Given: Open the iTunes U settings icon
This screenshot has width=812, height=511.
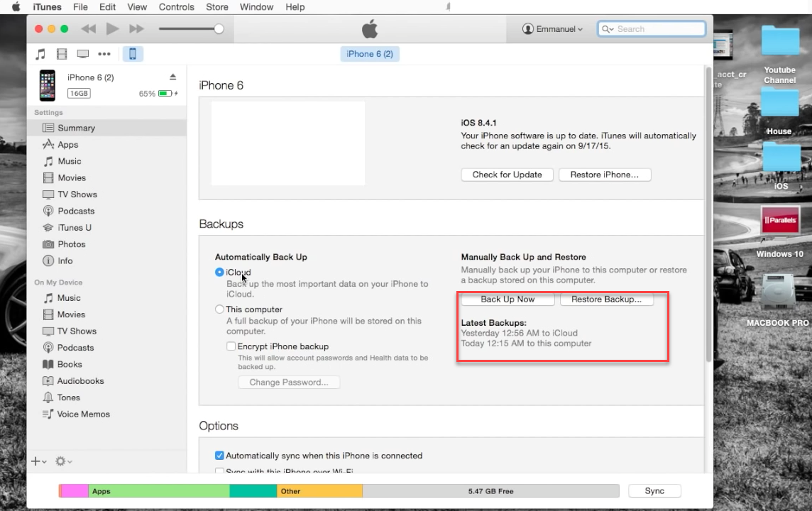Looking at the screenshot, I should click(x=48, y=227).
